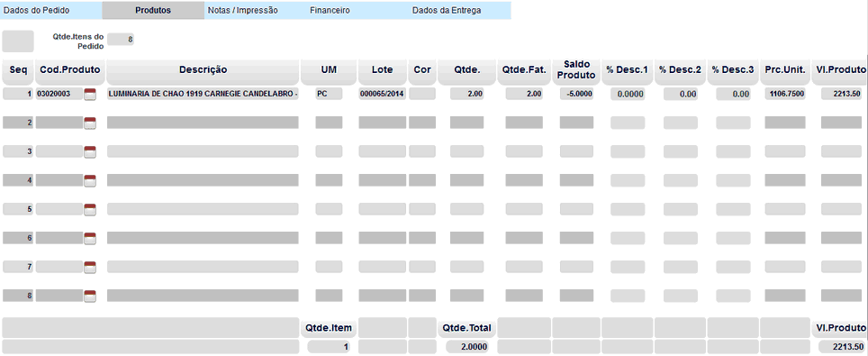Open product lookup icon in row 8
The height and width of the screenshot is (356, 868).
click(x=90, y=297)
